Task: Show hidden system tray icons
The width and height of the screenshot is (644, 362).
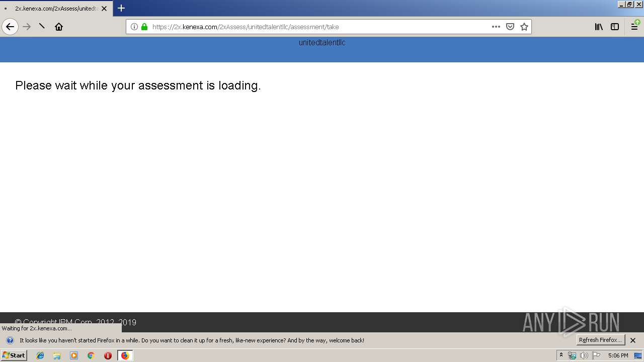Action: click(561, 355)
